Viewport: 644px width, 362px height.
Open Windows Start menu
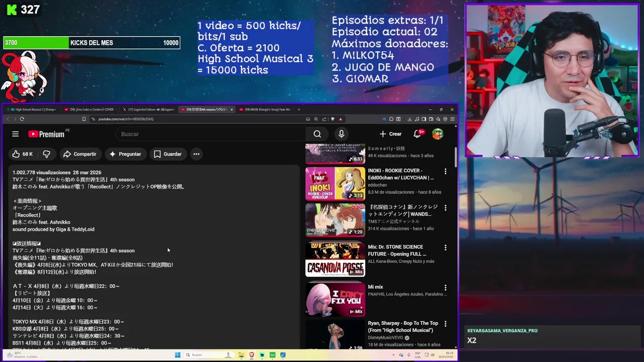pyautogui.click(x=178, y=355)
